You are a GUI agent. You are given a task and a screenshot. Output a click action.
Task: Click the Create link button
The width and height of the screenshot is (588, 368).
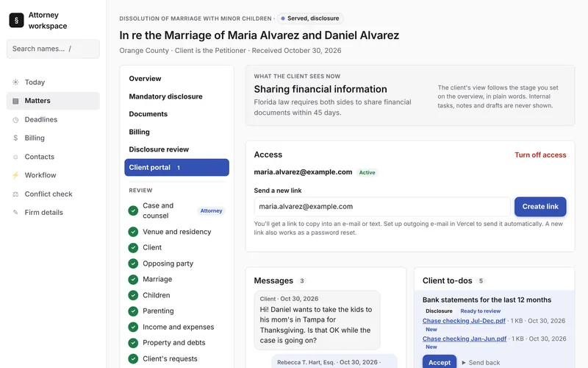[540, 207]
